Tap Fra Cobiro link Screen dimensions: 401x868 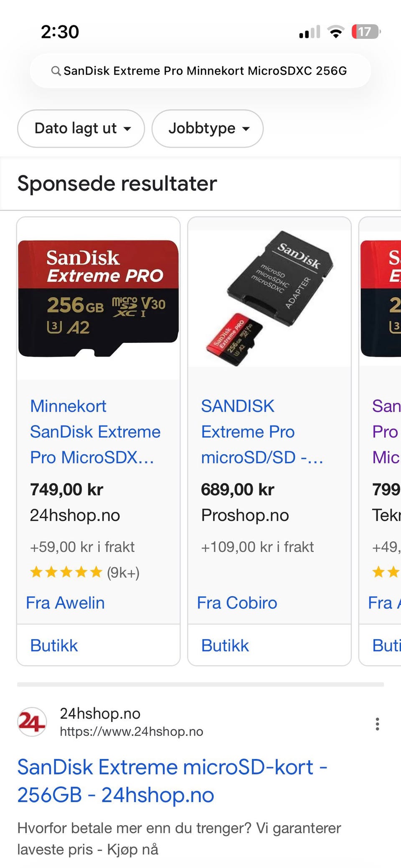[237, 603]
